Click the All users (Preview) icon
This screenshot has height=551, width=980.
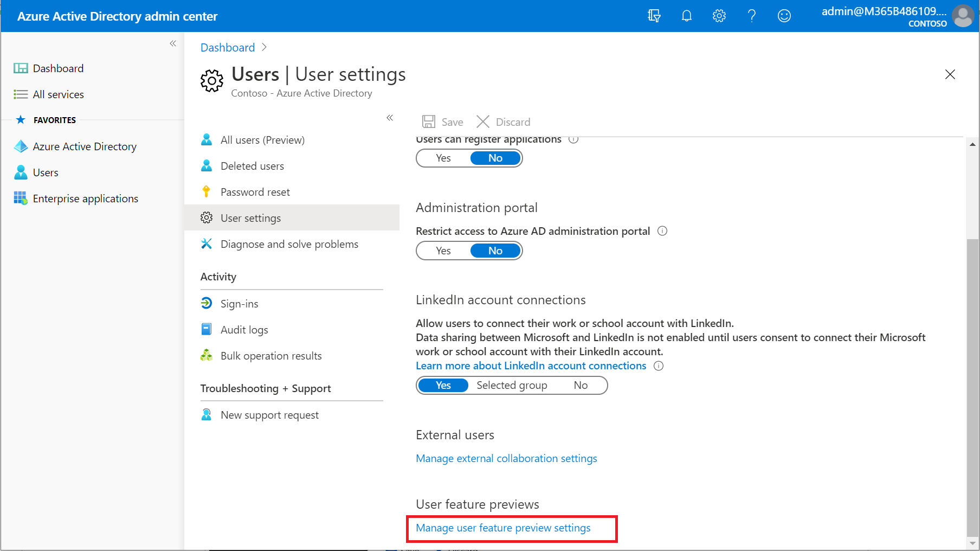[x=207, y=140]
